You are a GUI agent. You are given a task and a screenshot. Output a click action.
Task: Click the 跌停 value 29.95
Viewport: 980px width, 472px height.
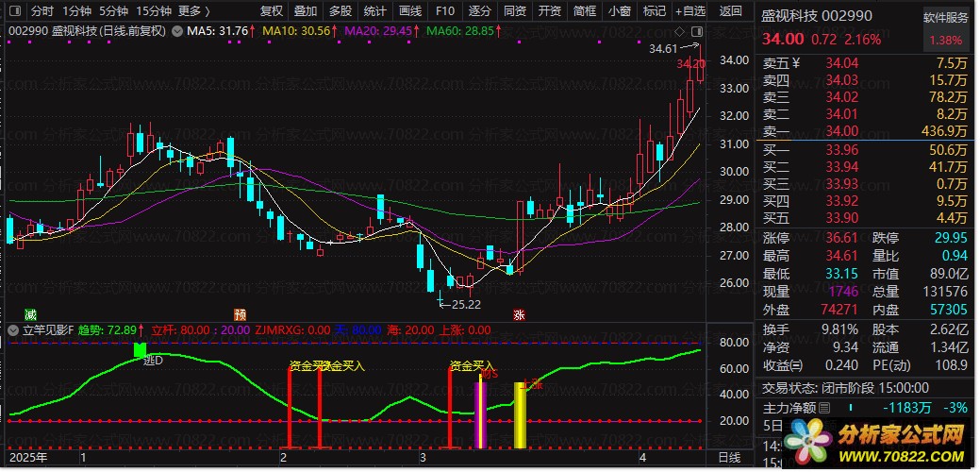(x=951, y=238)
